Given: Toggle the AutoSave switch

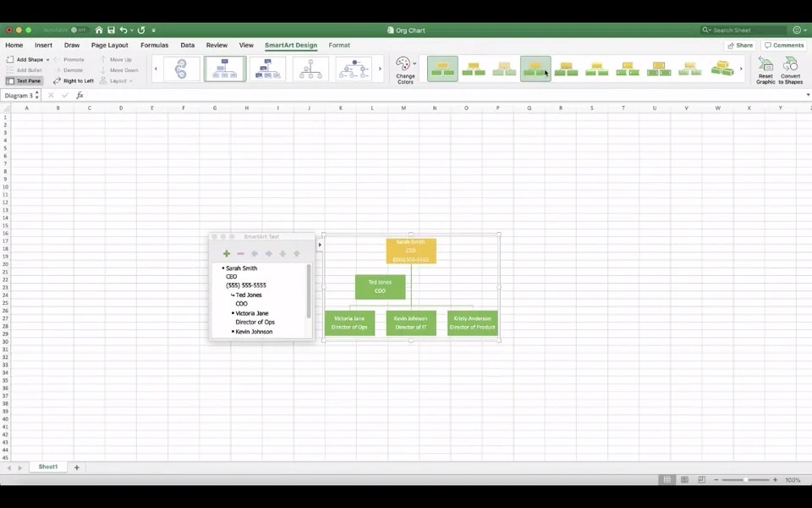Looking at the screenshot, I should tap(80, 30).
